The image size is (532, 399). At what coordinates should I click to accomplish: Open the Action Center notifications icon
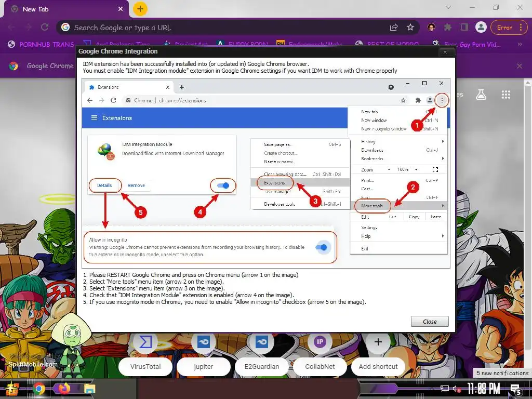coord(516,389)
